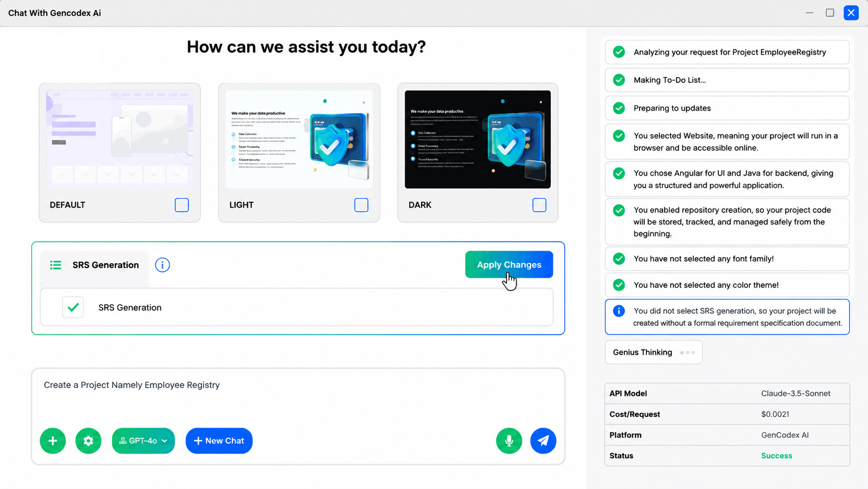
Task: Click the Genius Thinking indicator
Action: click(x=654, y=352)
